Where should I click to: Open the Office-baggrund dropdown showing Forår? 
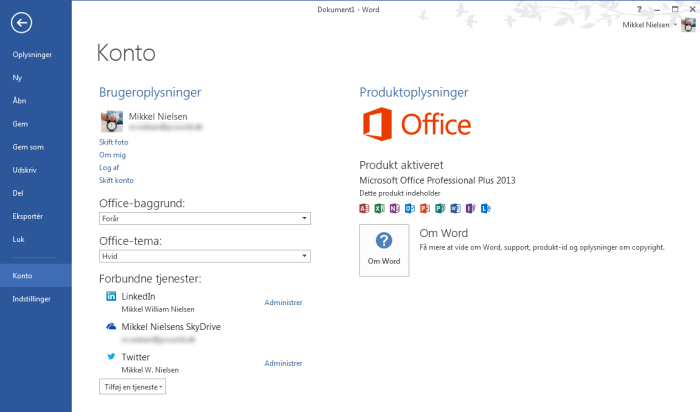(204, 218)
